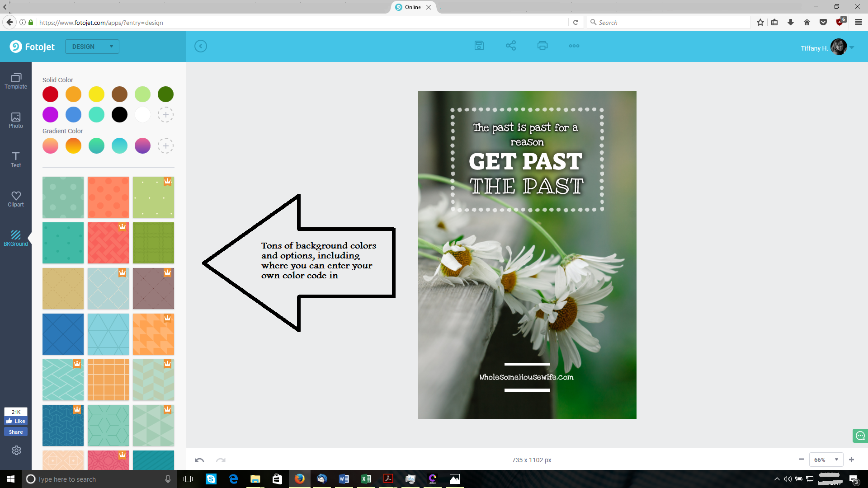This screenshot has height=488, width=868.
Task: Open Skype from the taskbar
Action: pyautogui.click(x=211, y=479)
